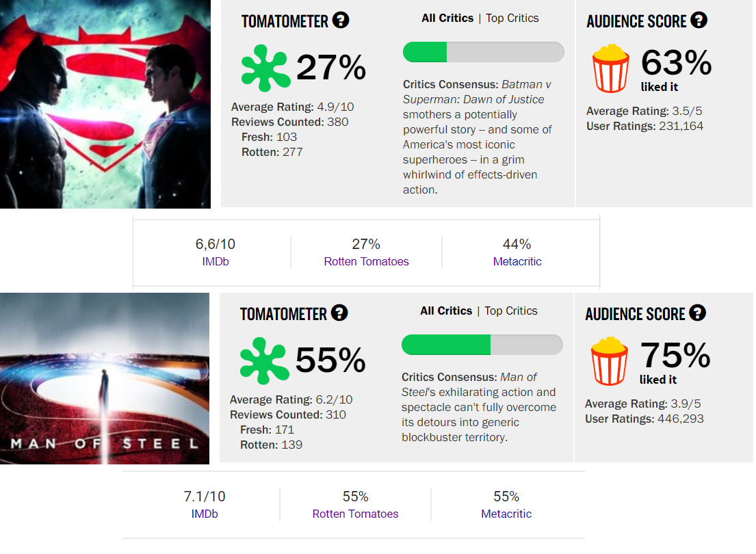The height and width of the screenshot is (554, 756).
Task: Click the Audience Score help icon for Man of Steel
Action: (x=697, y=313)
